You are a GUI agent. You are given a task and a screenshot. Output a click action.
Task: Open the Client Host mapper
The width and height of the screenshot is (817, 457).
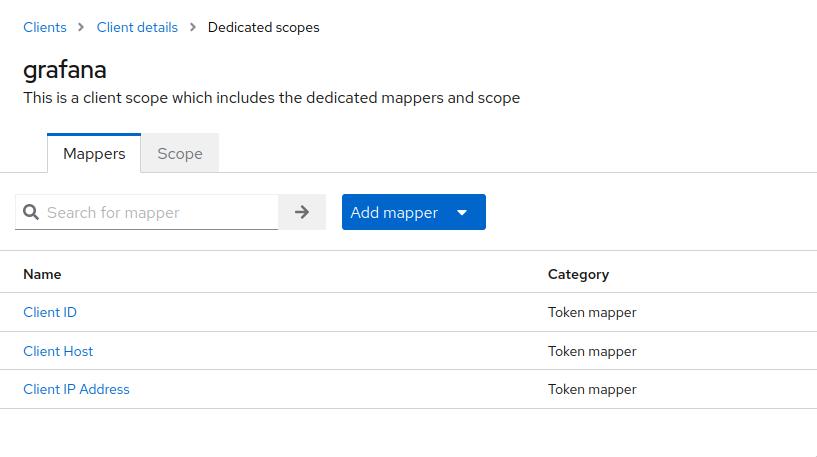coord(58,351)
